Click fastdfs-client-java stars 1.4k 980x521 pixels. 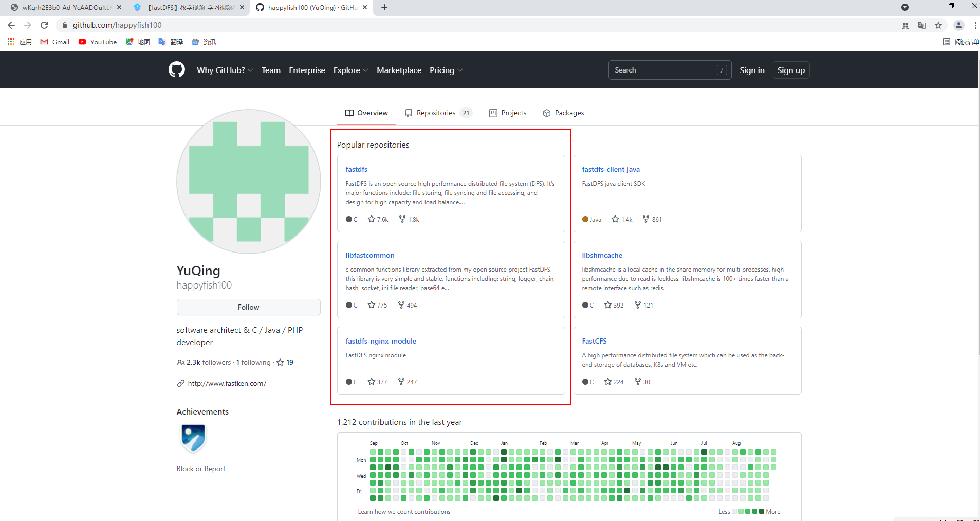tap(622, 219)
